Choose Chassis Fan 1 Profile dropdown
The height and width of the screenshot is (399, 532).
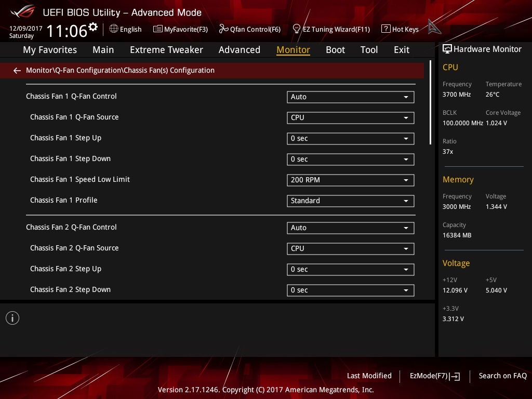click(x=350, y=201)
